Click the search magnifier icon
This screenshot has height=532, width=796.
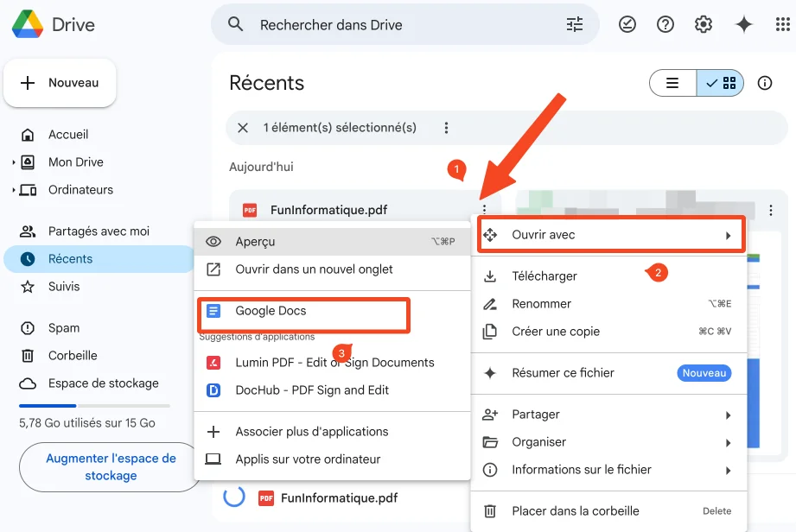235,24
